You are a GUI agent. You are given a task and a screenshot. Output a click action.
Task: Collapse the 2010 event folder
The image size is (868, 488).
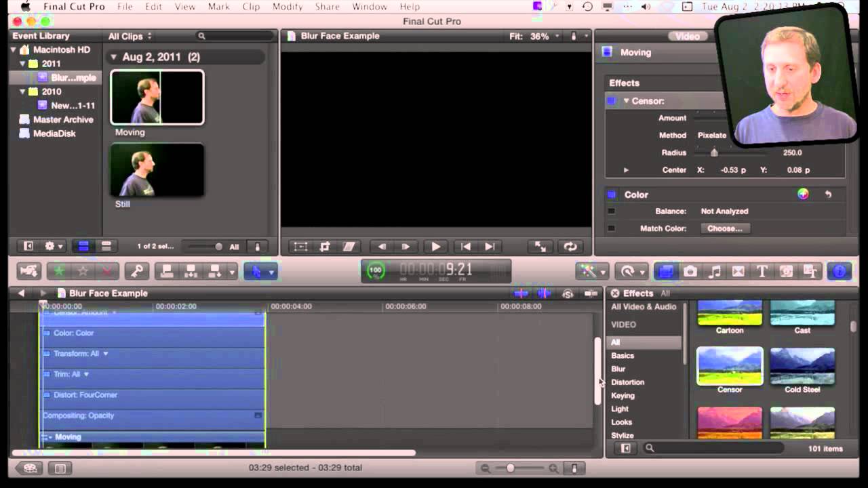[22, 91]
